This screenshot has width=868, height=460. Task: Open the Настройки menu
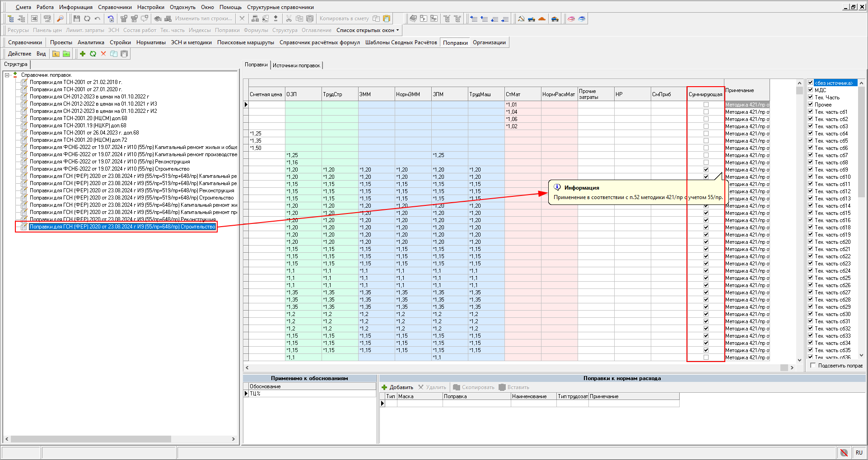pos(151,7)
